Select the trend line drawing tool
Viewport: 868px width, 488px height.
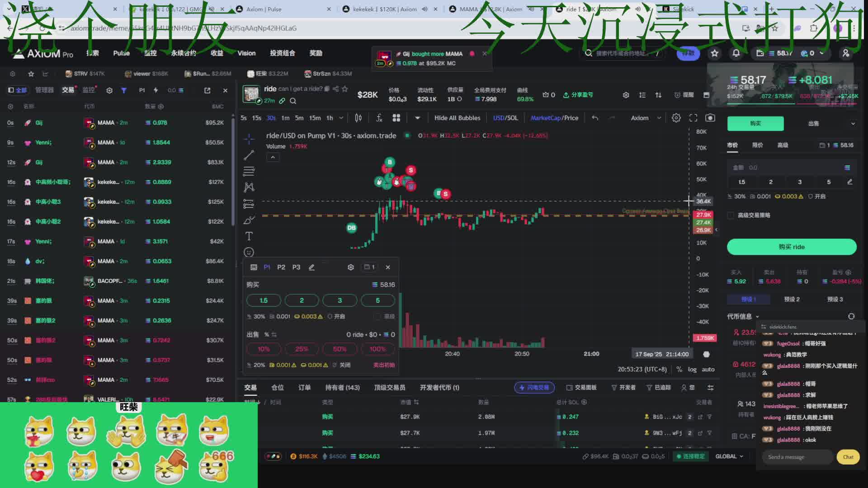249,155
